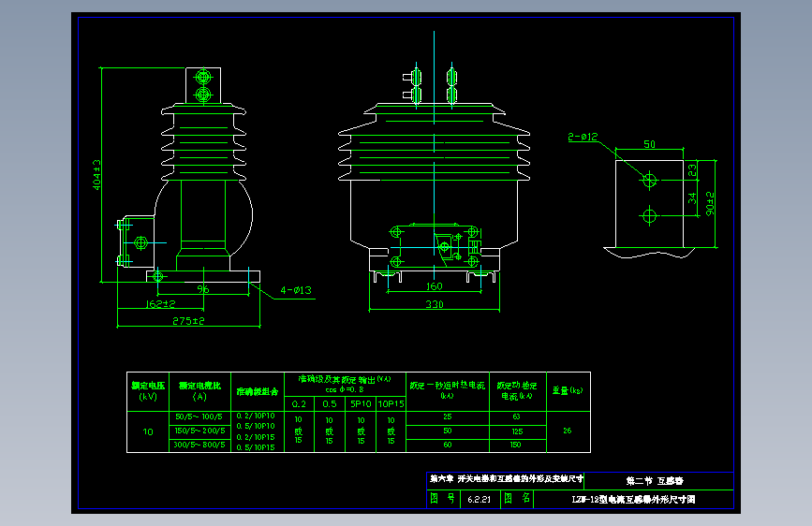
Task: Select the LZW-12 drawing title text
Action: click(633, 500)
